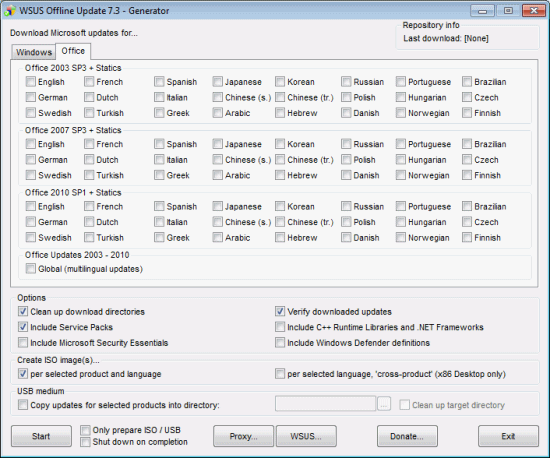Open the Proxy... settings
The image size is (550, 458).
[243, 436]
